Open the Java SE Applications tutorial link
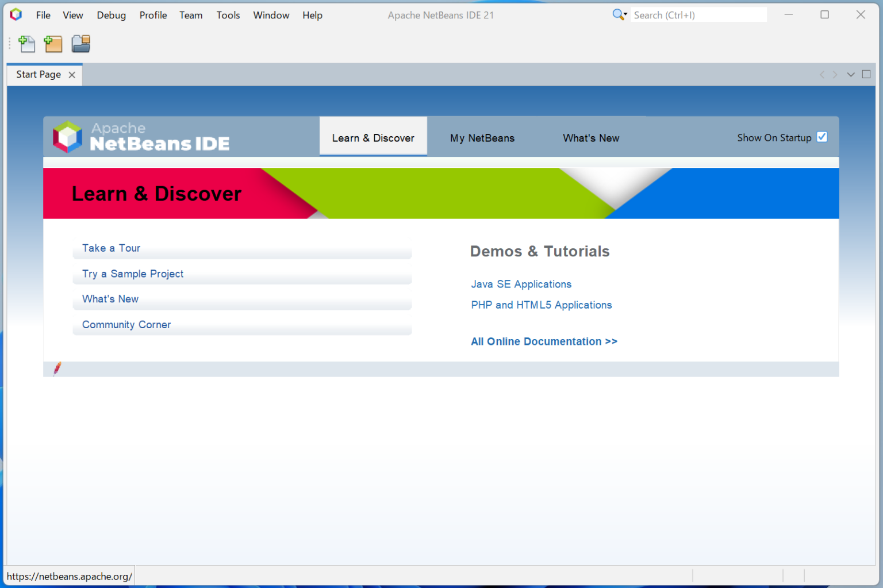Screen dimensions: 883x588 pos(521,284)
